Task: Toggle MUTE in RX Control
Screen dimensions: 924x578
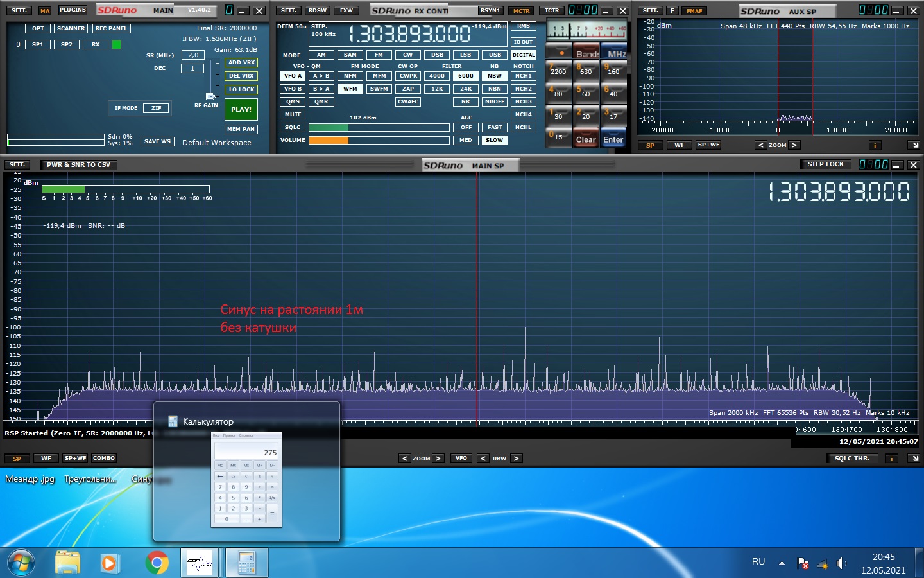Action: click(x=293, y=114)
